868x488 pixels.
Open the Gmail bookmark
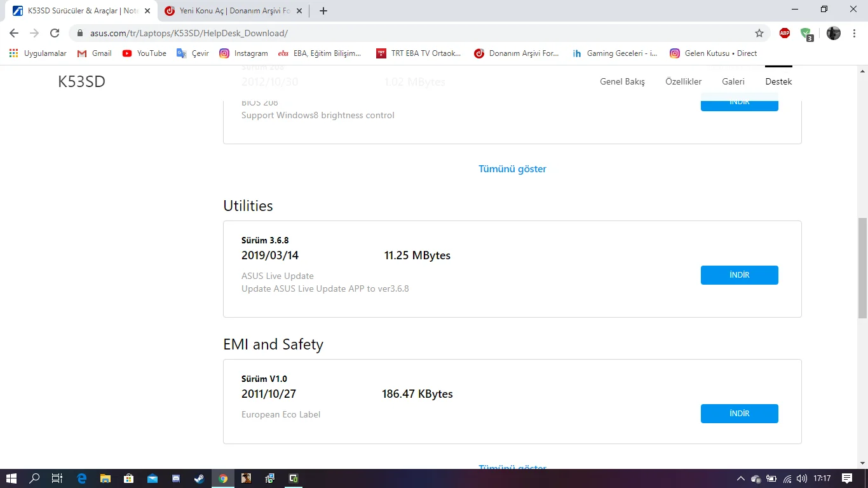tap(94, 53)
